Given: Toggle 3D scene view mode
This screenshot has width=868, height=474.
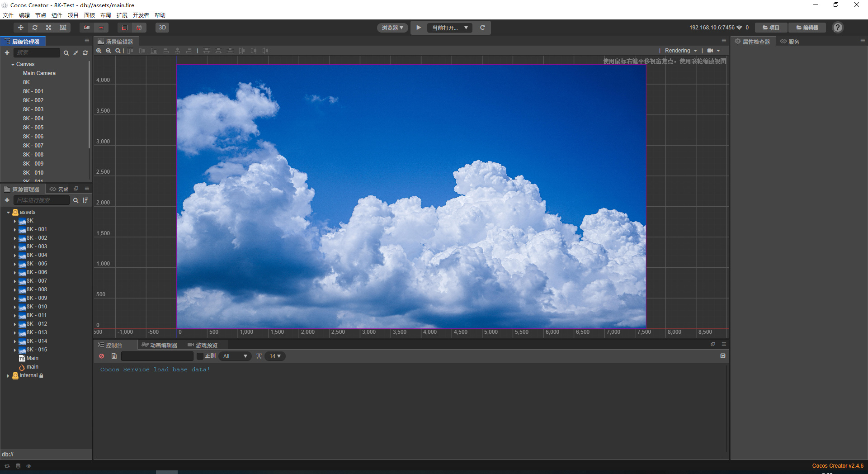Looking at the screenshot, I should click(162, 28).
